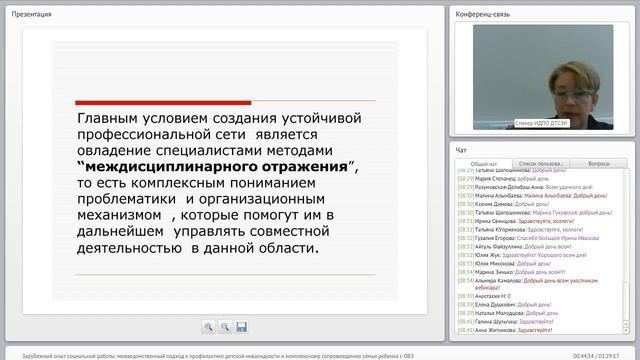Click the Презентация panel title
The height and width of the screenshot is (360, 640).
(31, 14)
